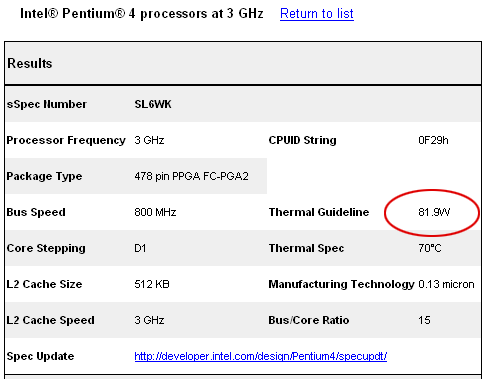Click the Thermal Guideline label

[319, 212]
